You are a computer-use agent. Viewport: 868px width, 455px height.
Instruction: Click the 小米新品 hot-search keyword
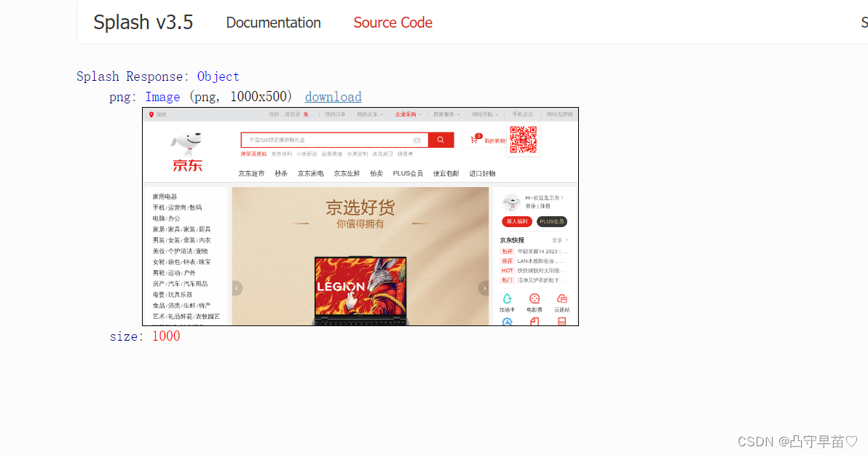(x=307, y=154)
